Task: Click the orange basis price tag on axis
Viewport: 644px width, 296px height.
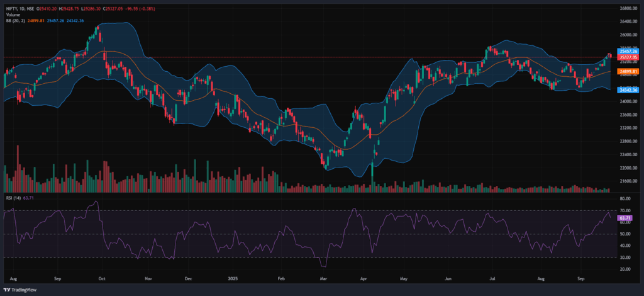Action: click(629, 72)
